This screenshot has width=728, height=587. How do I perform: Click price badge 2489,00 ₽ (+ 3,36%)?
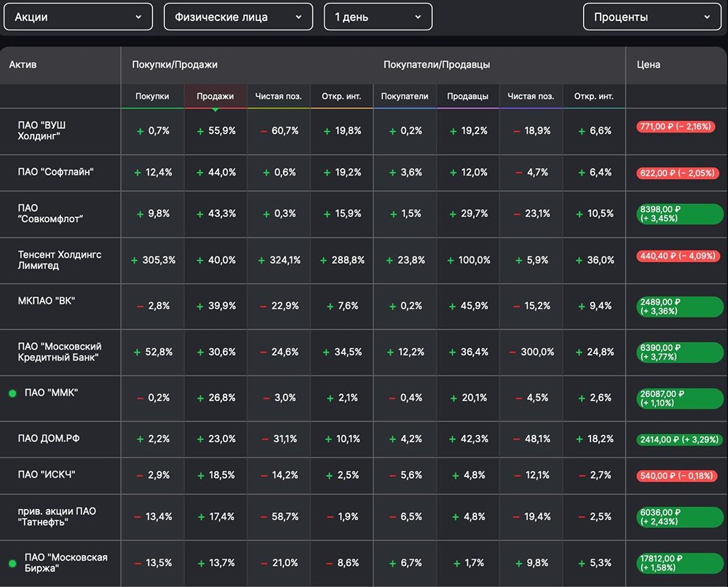tap(680, 307)
